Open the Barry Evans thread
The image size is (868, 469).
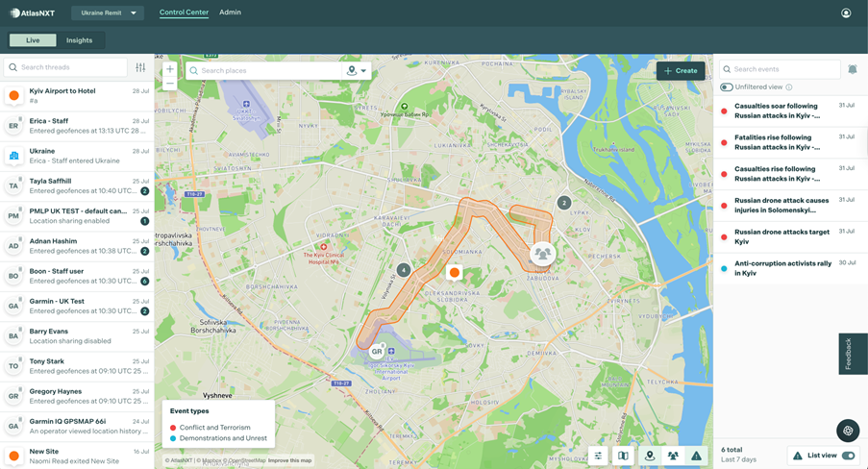tap(77, 335)
